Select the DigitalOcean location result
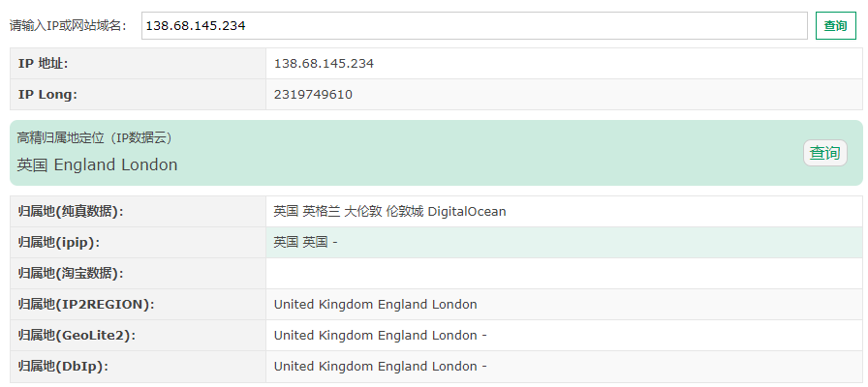This screenshot has height=387, width=868. 389,211
